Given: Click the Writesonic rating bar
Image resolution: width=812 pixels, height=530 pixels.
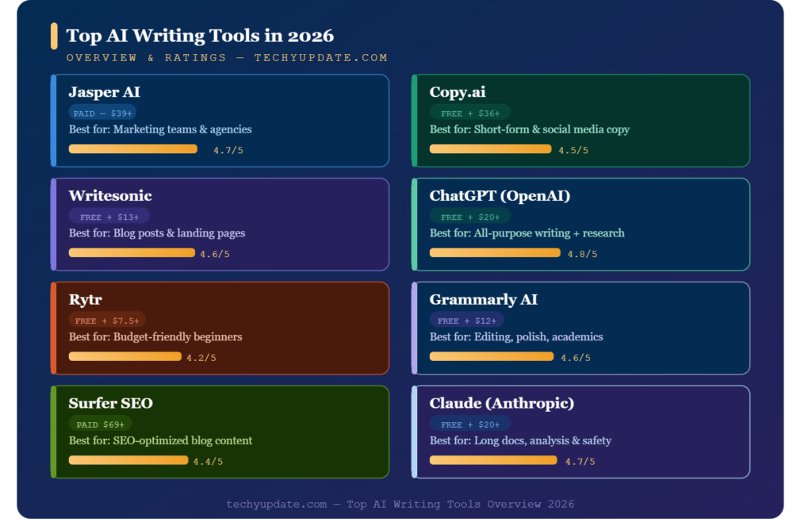Looking at the screenshot, I should (x=132, y=253).
